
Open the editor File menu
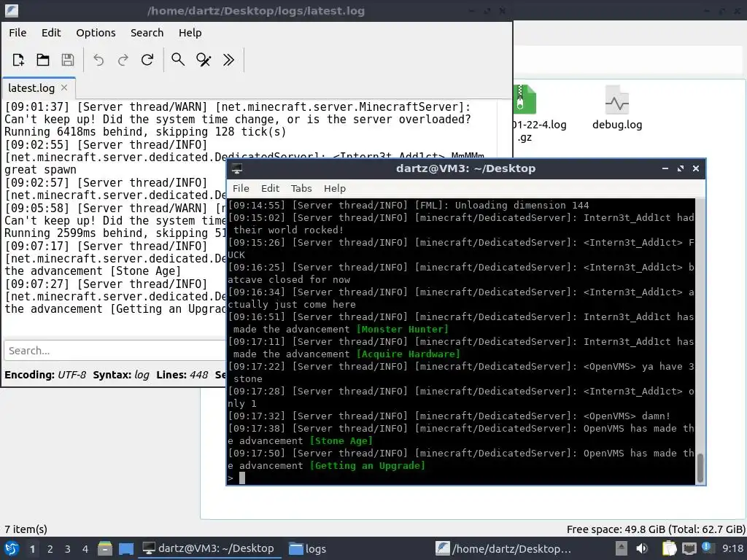click(x=18, y=33)
